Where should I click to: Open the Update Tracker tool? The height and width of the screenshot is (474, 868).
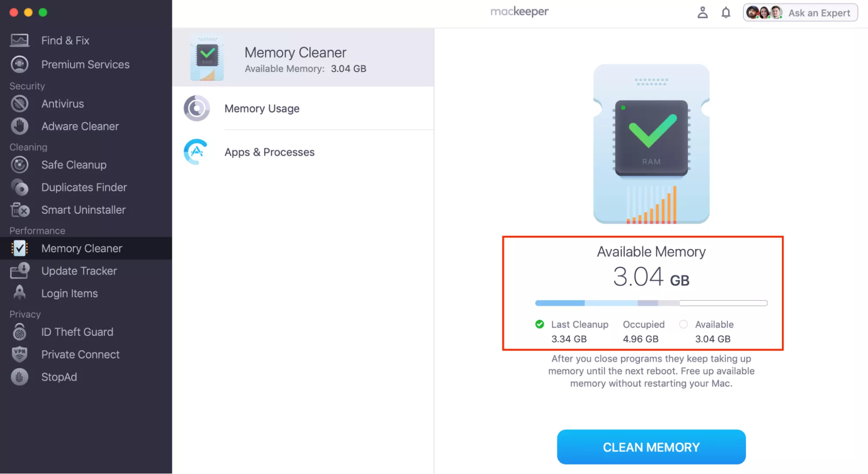[x=19, y=271]
